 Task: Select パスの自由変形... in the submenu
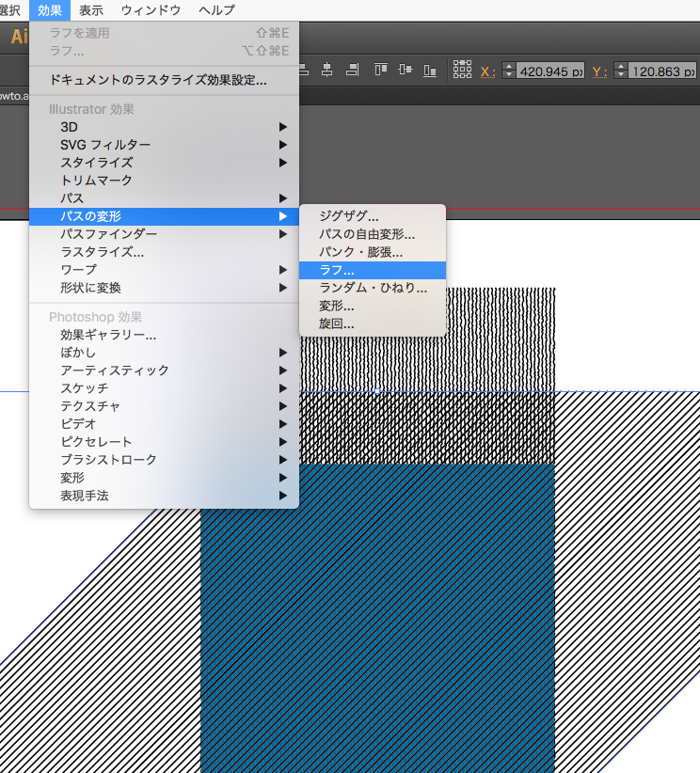[x=373, y=234]
